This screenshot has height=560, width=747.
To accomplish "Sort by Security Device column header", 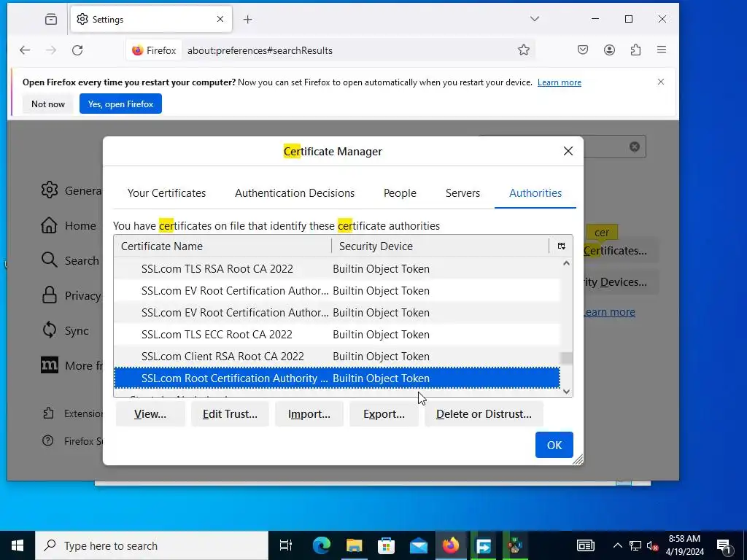I will [441, 246].
